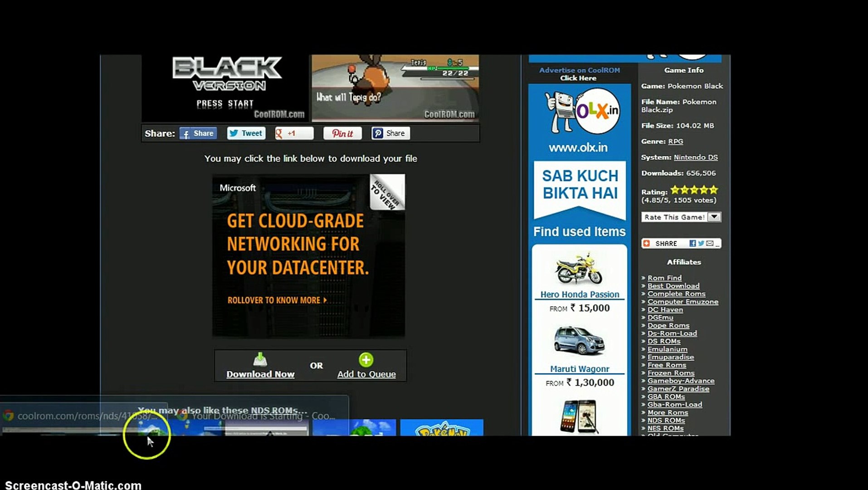
Task: Follow the Nintendo DS system link
Action: point(696,157)
